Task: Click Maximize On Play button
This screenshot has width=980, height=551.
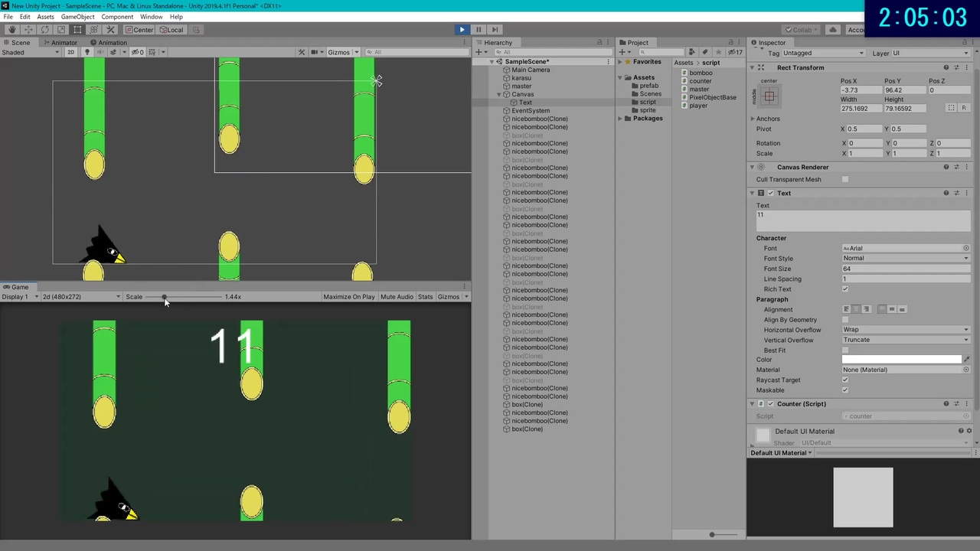Action: [349, 297]
